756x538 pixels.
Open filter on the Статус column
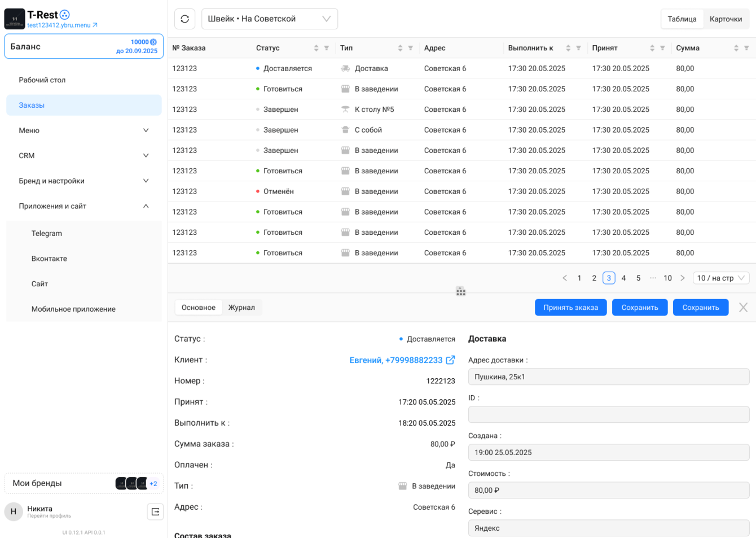point(327,48)
